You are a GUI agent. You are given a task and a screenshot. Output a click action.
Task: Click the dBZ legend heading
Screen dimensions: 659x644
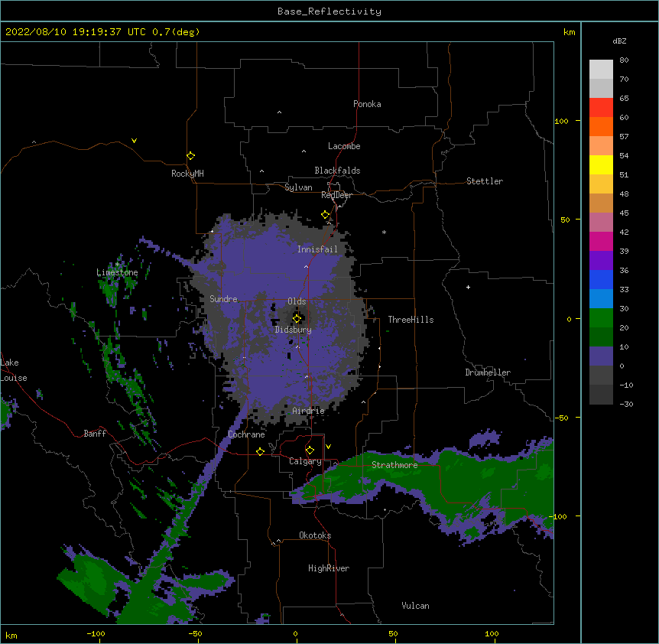point(619,41)
